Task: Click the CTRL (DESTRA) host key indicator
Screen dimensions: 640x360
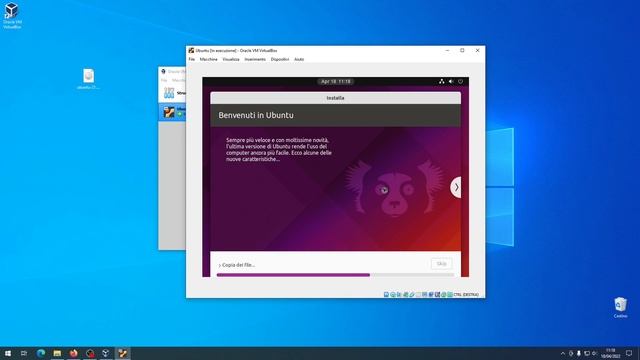Action: tap(466, 294)
